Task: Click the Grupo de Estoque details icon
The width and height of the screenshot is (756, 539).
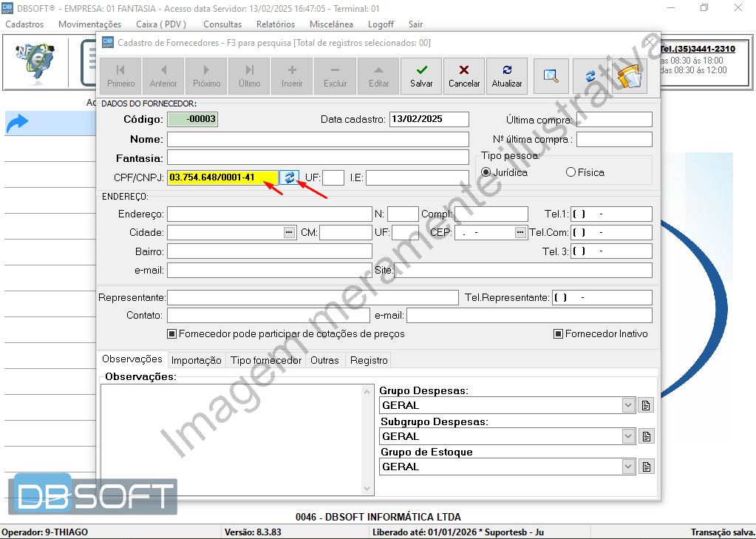Action: [x=646, y=467]
